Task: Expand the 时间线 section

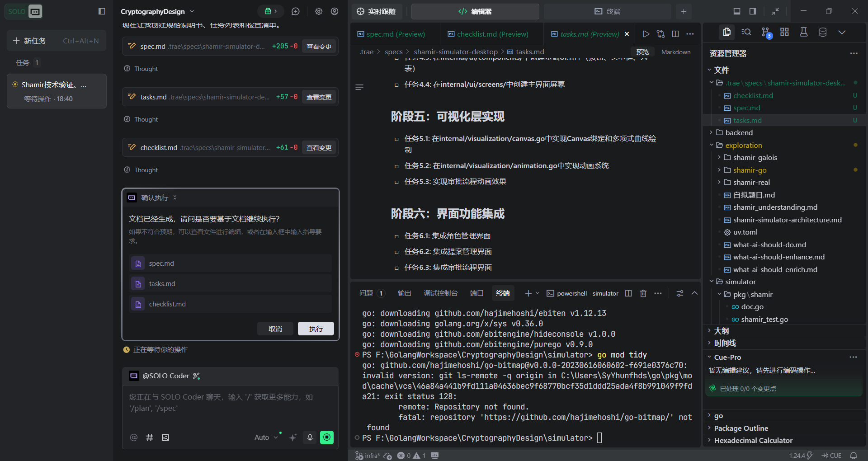Action: pyautogui.click(x=725, y=343)
